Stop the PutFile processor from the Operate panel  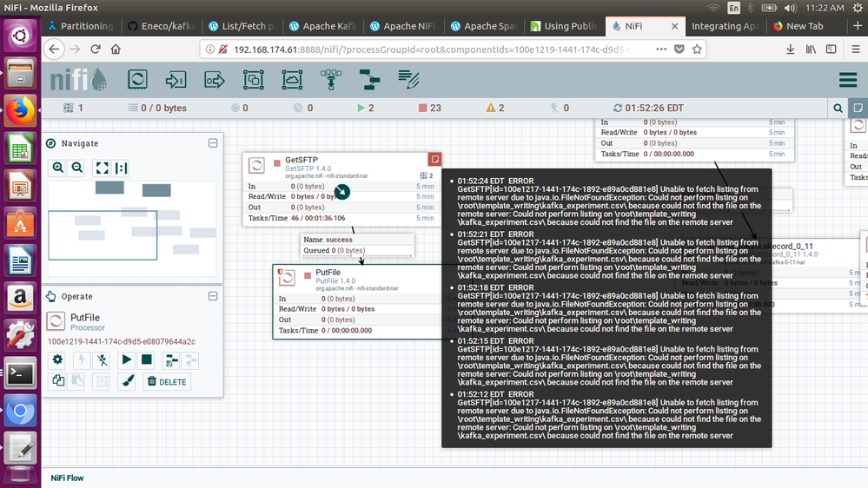point(147,359)
